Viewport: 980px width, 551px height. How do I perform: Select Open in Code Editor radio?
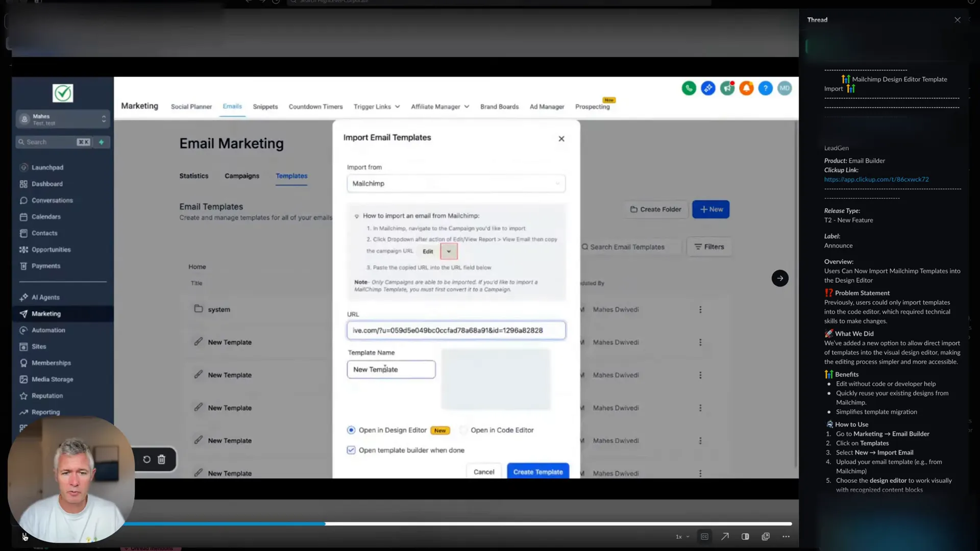[x=463, y=430]
